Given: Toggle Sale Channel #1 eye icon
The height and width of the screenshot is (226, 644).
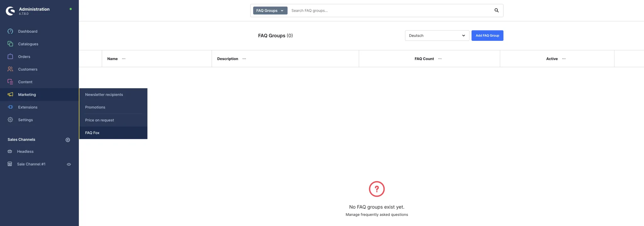Looking at the screenshot, I should pos(69,164).
